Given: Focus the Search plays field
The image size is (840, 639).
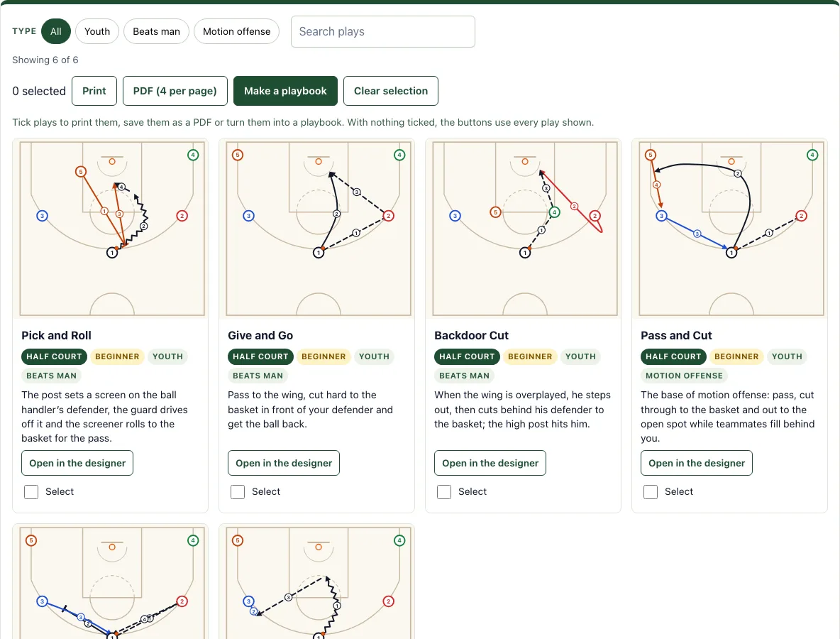Looking at the screenshot, I should click(x=383, y=32).
